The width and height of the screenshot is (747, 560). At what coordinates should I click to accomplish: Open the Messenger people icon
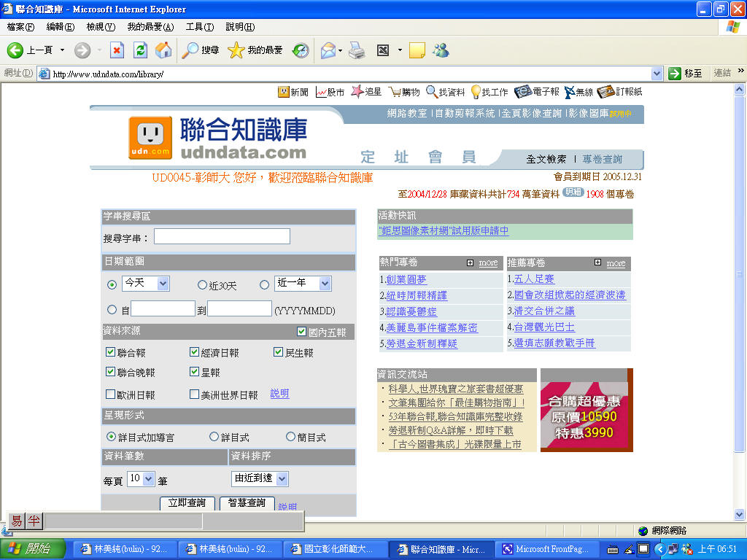tap(441, 50)
